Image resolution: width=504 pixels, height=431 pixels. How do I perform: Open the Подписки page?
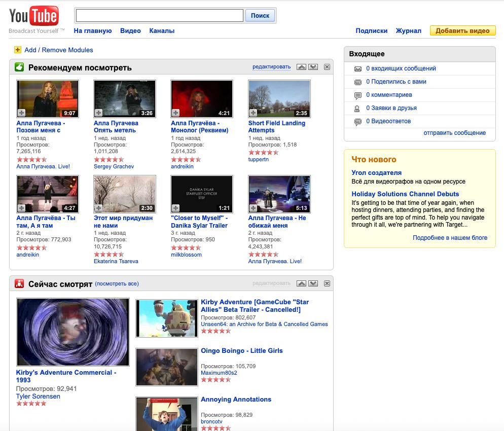[371, 30]
